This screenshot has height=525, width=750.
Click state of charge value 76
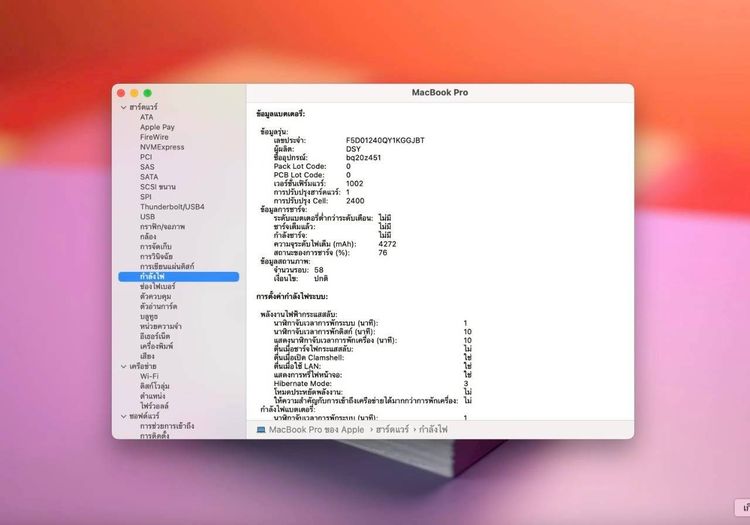(x=383, y=252)
